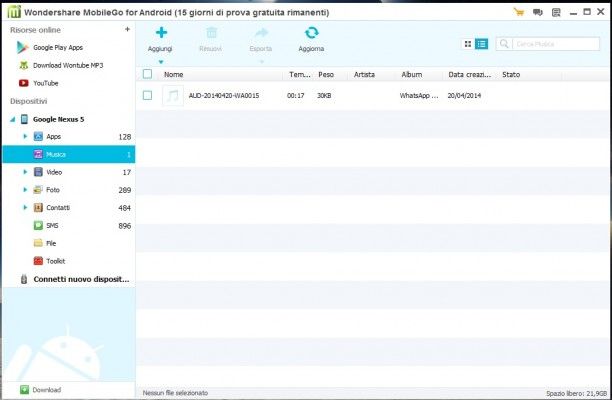
Task: Tick checkbox for AUD-20140420-WA0015
Action: 147,96
